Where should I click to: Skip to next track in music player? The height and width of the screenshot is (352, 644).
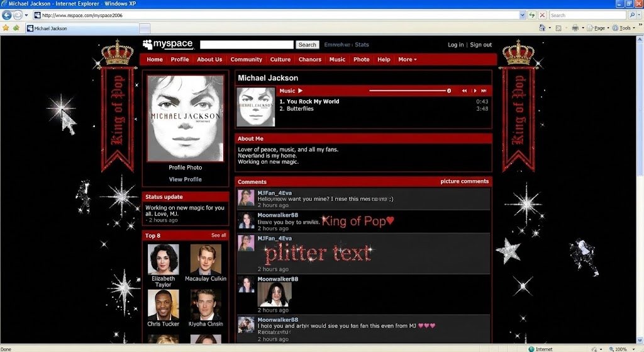[485, 91]
